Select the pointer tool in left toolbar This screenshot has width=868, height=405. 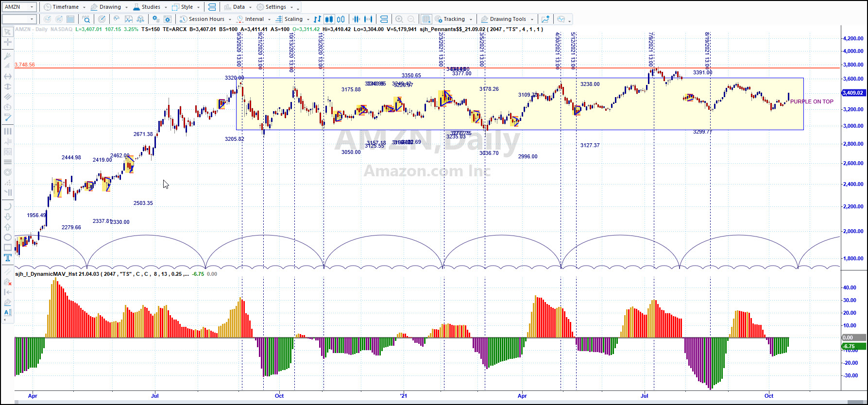pos(7,32)
